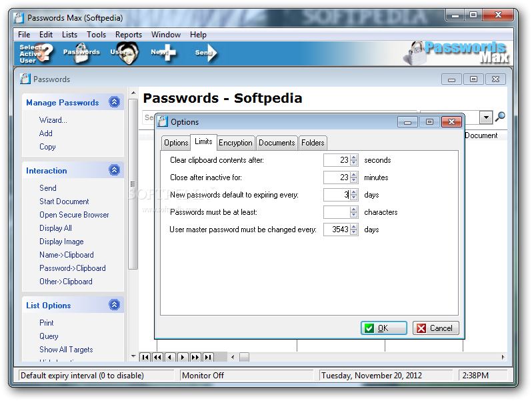Click the close after inactive minutes field

337,177
